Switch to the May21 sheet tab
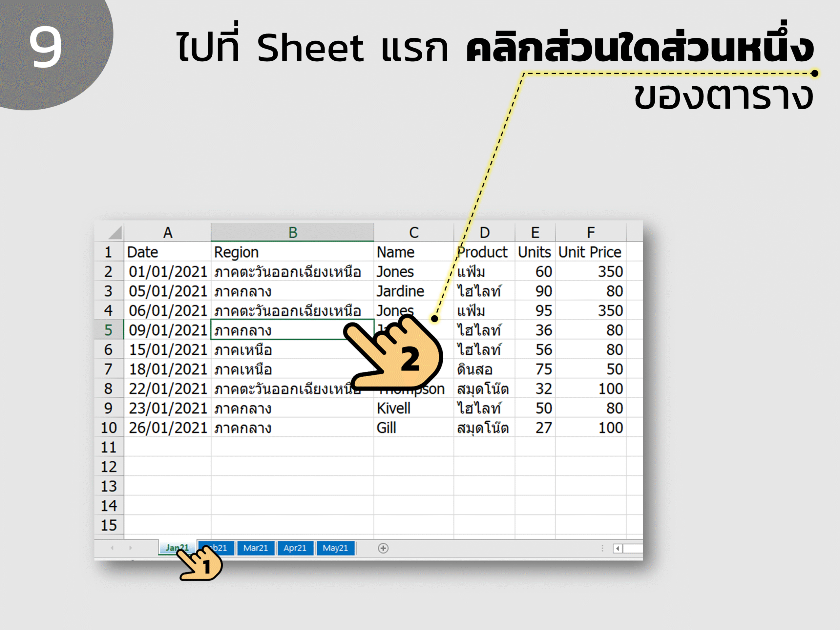This screenshot has width=840, height=630. [x=335, y=548]
